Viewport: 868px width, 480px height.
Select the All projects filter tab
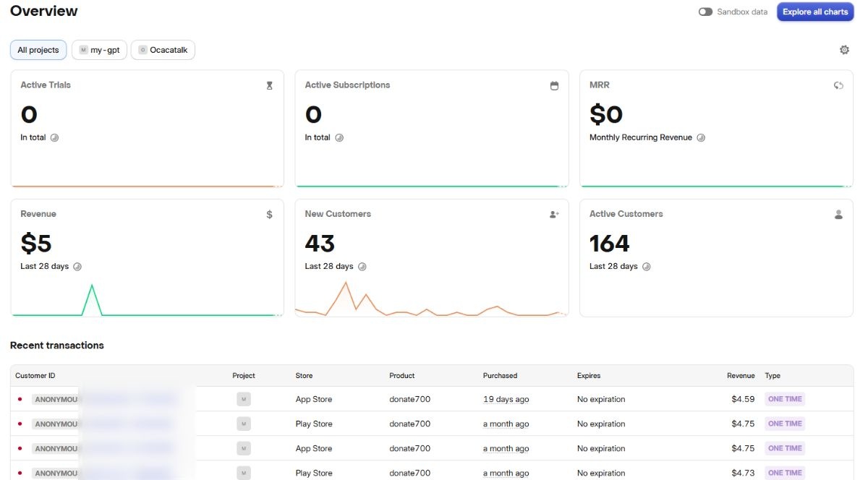point(38,50)
